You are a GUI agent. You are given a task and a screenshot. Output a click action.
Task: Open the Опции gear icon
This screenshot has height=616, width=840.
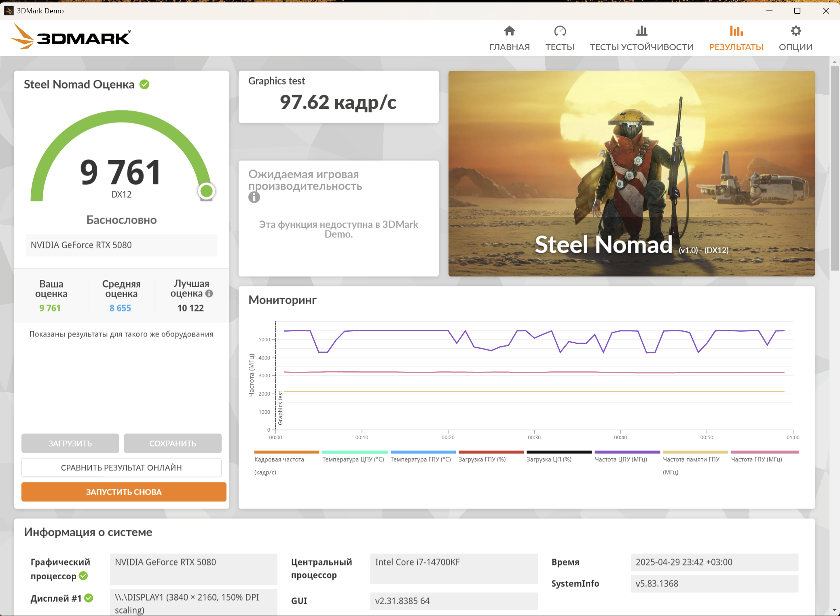click(x=796, y=31)
